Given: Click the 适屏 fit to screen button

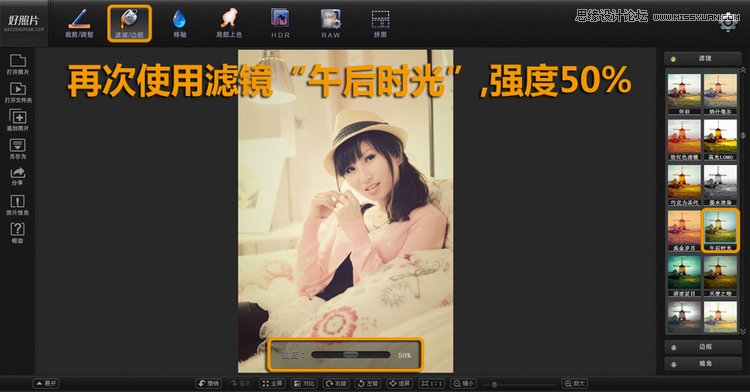Looking at the screenshot, I should point(399,383).
